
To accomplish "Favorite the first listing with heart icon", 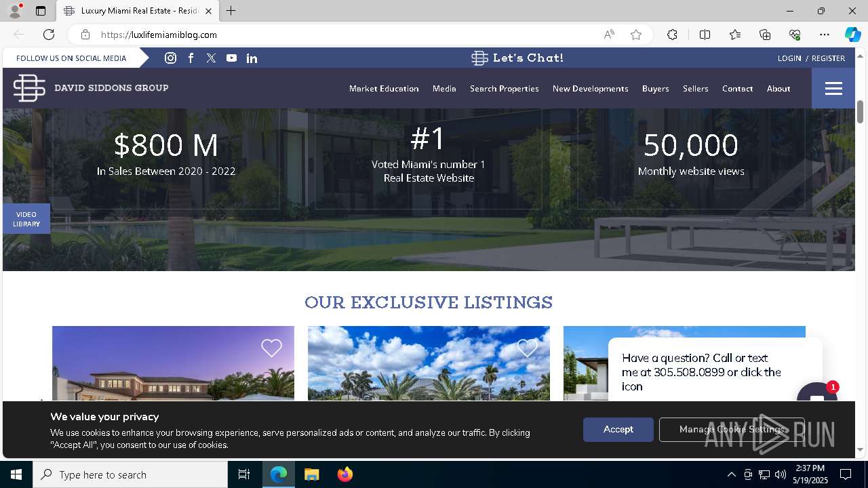I will pyautogui.click(x=271, y=348).
